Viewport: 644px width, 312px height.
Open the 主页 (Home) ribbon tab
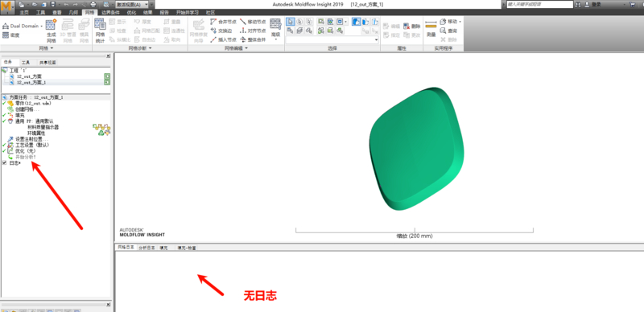(24, 13)
